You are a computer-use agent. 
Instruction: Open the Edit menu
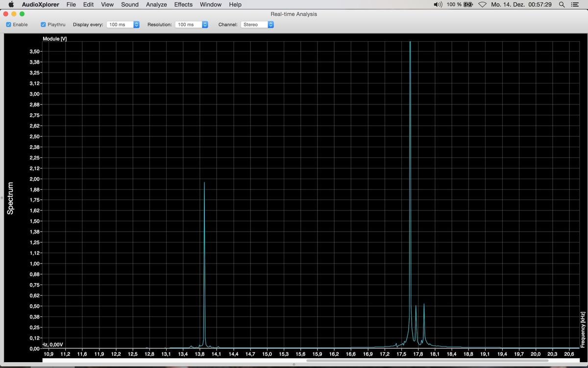[88, 4]
